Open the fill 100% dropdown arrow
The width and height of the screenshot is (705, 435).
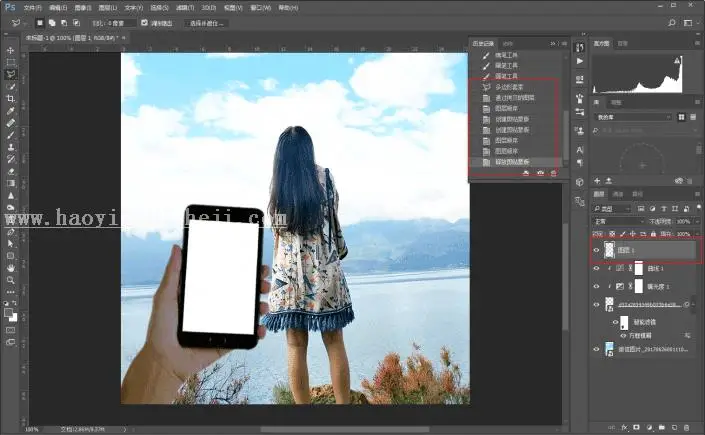point(696,234)
